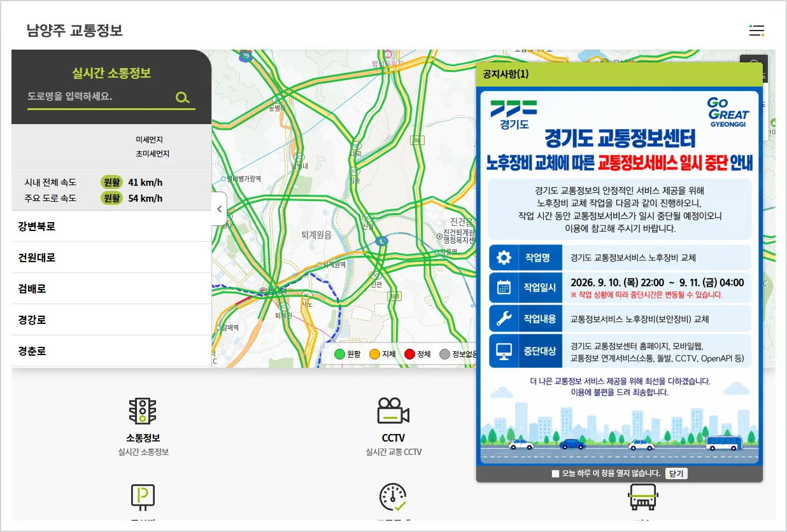787x532 pixels.
Task: Click the 작업일시 calendar icon
Action: (x=504, y=288)
